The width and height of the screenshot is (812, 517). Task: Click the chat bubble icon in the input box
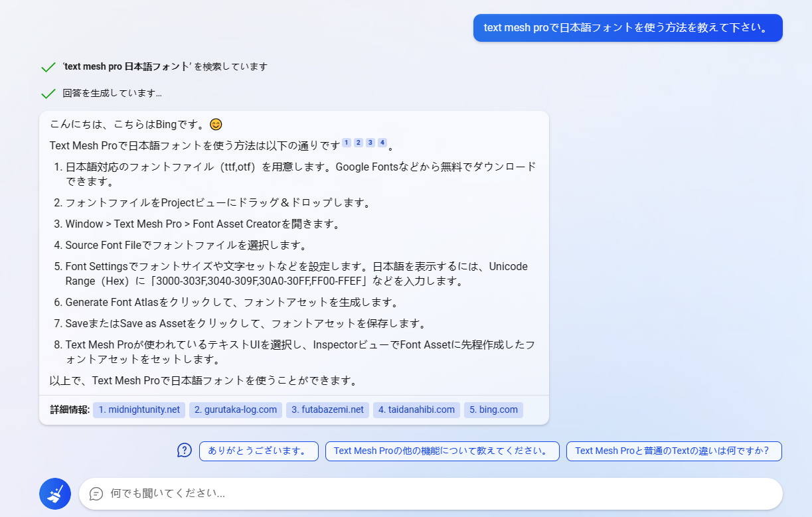(x=96, y=494)
